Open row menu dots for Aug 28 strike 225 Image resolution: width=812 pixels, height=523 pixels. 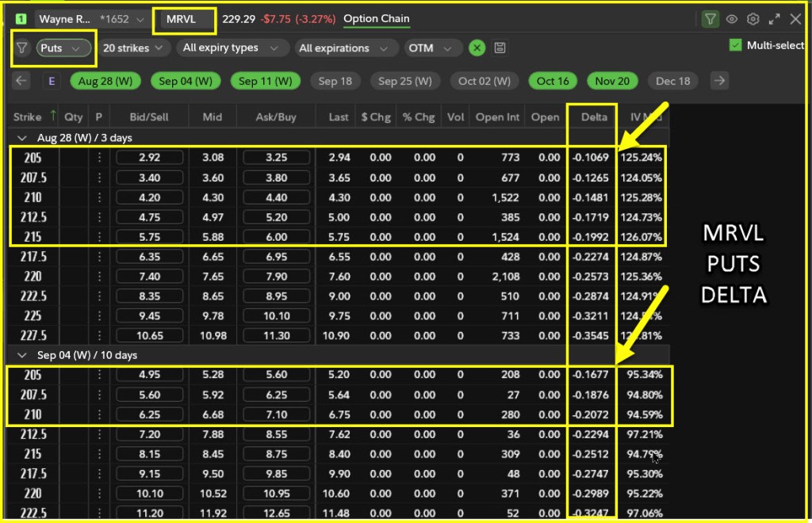[99, 315]
